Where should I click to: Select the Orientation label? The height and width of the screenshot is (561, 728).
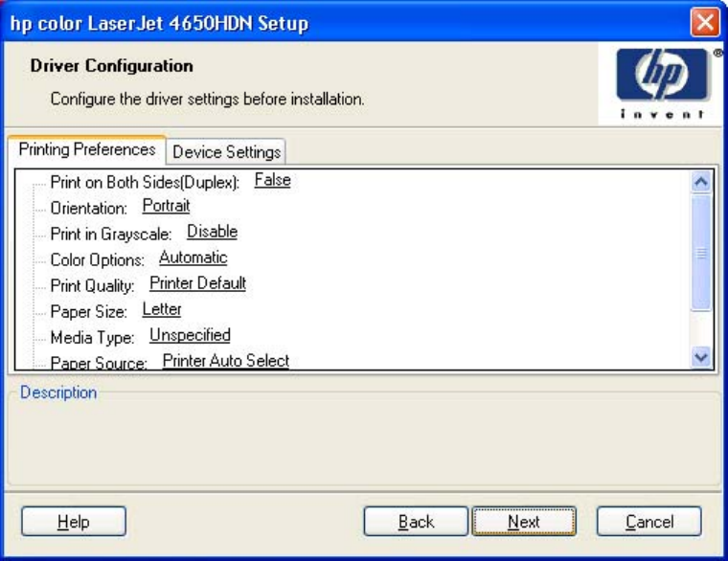click(89, 209)
